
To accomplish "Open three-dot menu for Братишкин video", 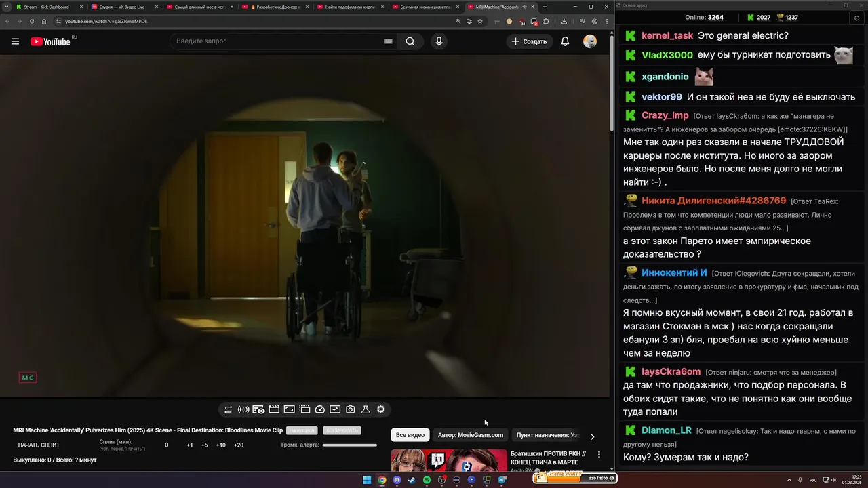I will [599, 455].
